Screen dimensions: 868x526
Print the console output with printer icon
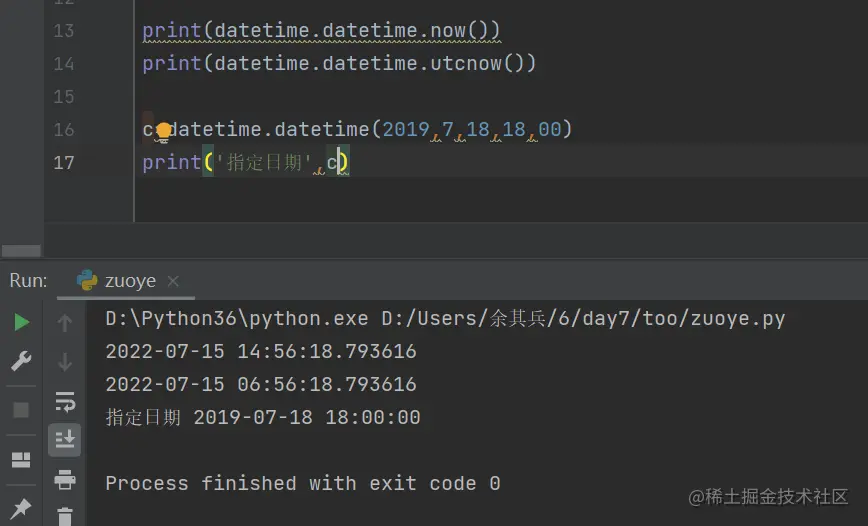click(x=65, y=479)
